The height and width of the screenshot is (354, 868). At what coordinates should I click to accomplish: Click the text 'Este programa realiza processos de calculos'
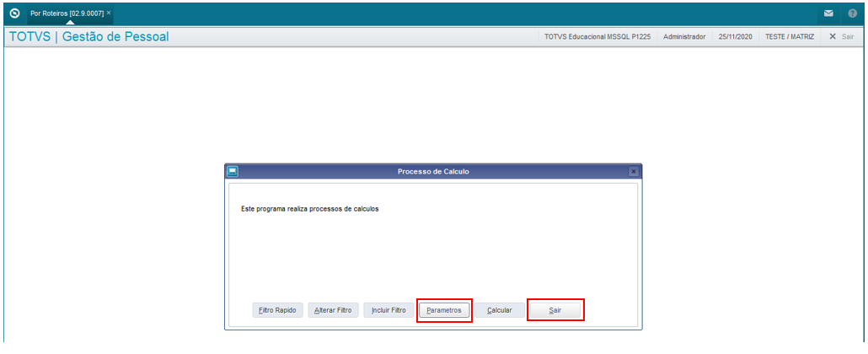(x=310, y=209)
